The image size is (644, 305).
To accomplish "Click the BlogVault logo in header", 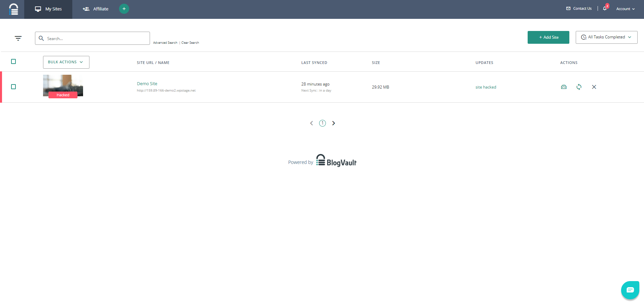I will tap(13, 9).
